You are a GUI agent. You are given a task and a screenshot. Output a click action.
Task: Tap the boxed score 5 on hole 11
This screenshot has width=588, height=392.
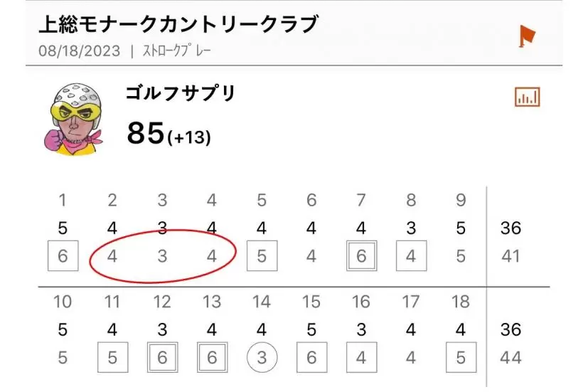point(112,358)
